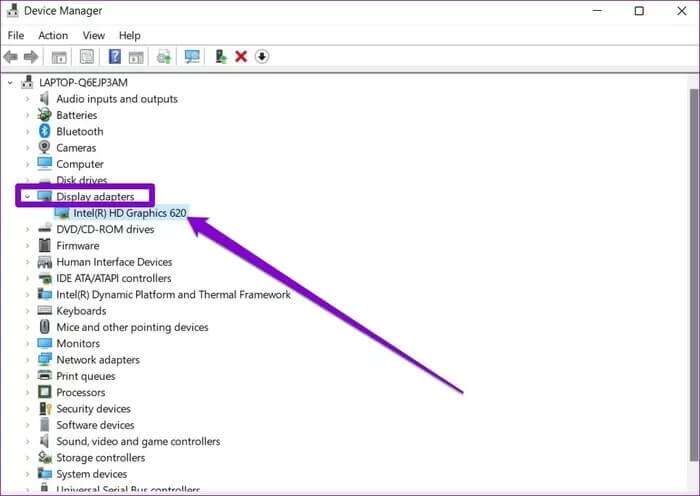Click the Audio inputs speaker icon
The image size is (700, 496).
click(44, 99)
